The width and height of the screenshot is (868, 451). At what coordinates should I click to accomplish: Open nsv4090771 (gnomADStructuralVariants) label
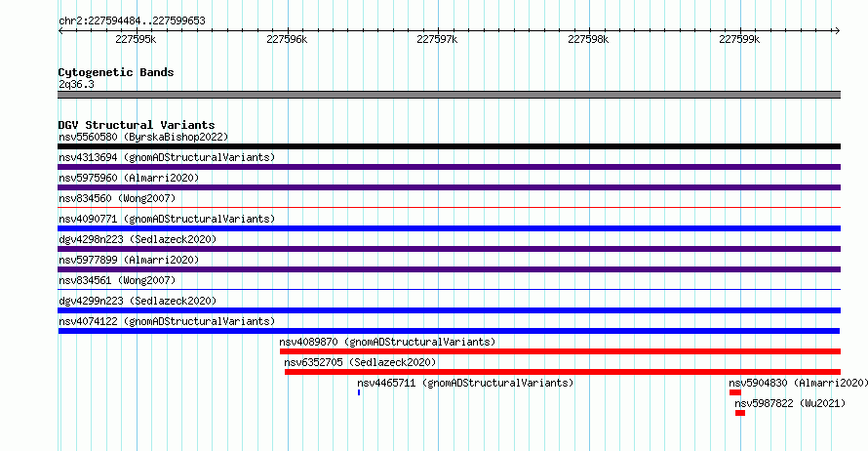(x=167, y=219)
